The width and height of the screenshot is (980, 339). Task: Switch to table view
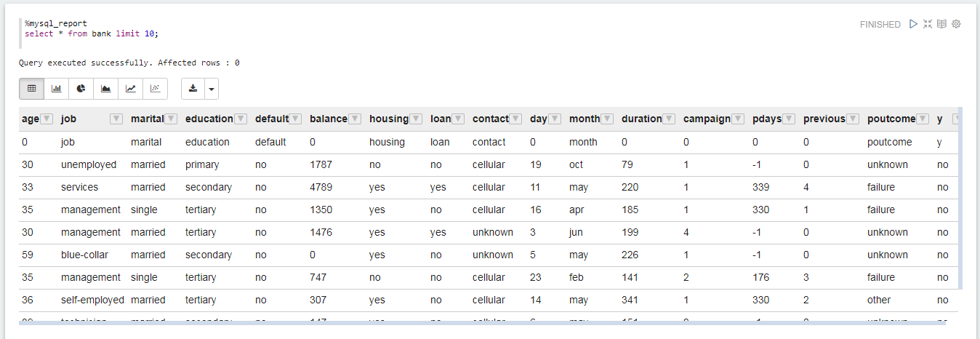point(31,89)
